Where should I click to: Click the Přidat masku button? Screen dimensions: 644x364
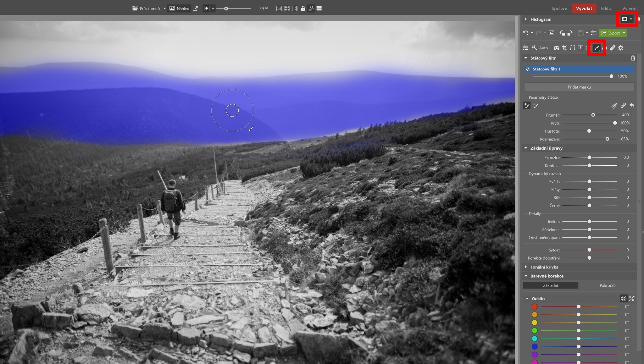(579, 87)
